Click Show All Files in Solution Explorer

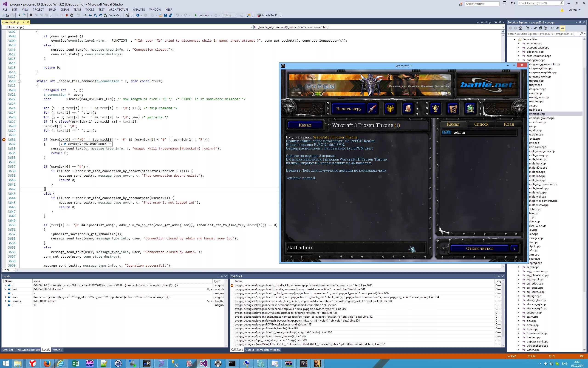tap(546, 28)
